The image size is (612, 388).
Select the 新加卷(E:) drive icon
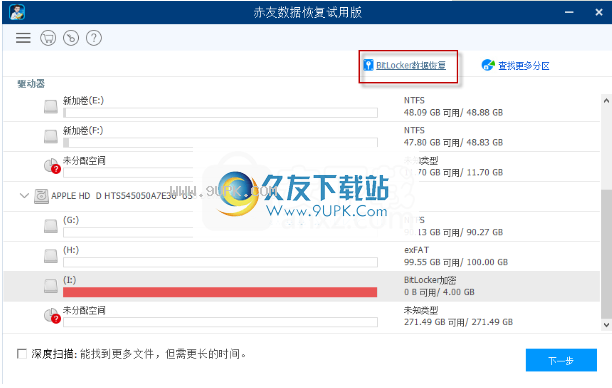point(51,107)
